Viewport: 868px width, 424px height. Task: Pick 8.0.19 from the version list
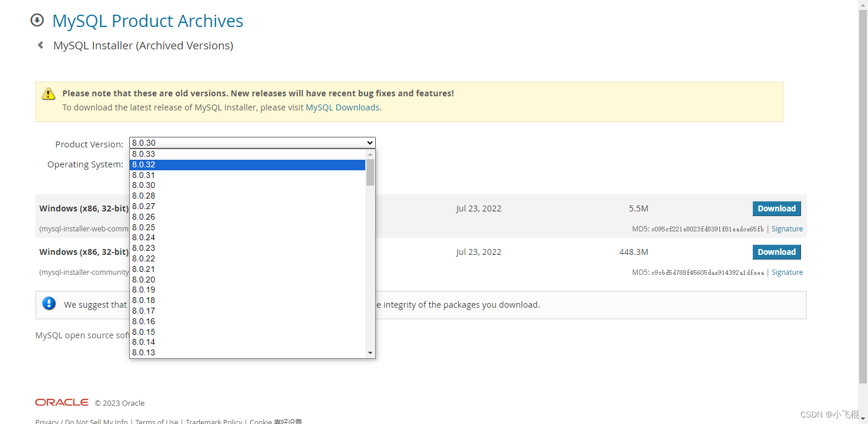pyautogui.click(x=247, y=290)
